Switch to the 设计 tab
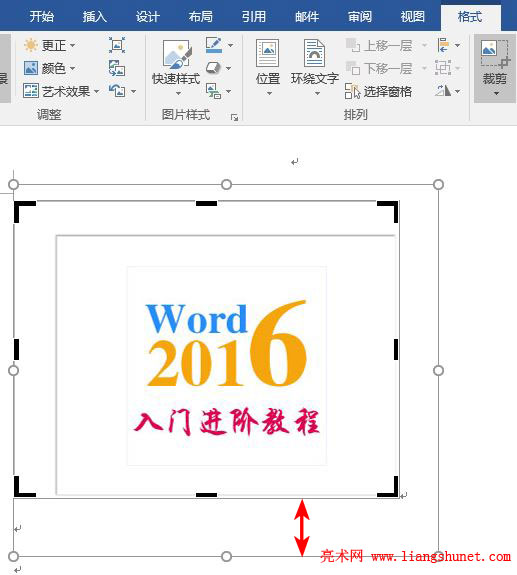The width and height of the screenshot is (517, 575). (147, 17)
